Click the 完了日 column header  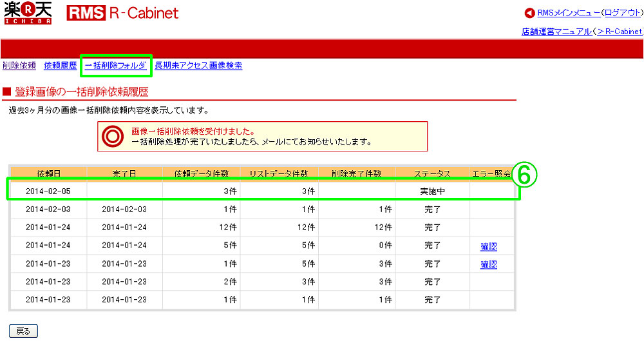[x=124, y=173]
